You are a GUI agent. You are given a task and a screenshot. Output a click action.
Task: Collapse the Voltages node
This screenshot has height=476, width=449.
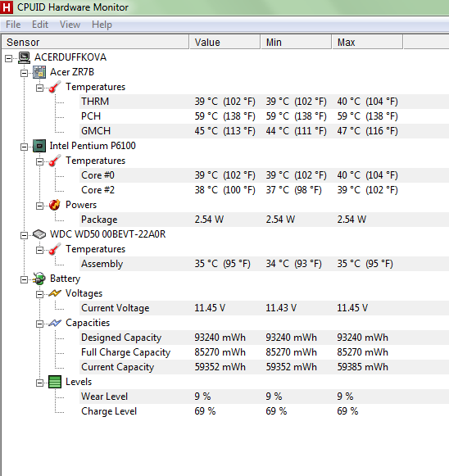pyautogui.click(x=40, y=294)
